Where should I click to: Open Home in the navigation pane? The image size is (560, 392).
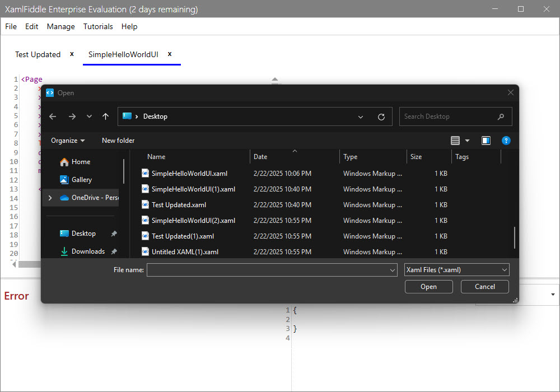point(81,162)
